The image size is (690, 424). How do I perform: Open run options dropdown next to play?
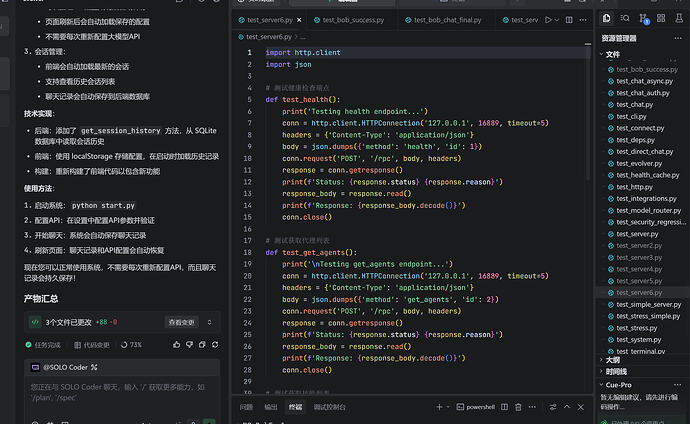pos(557,20)
